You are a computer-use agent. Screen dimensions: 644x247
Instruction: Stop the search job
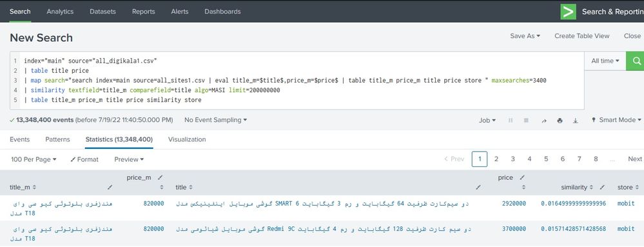click(x=526, y=121)
